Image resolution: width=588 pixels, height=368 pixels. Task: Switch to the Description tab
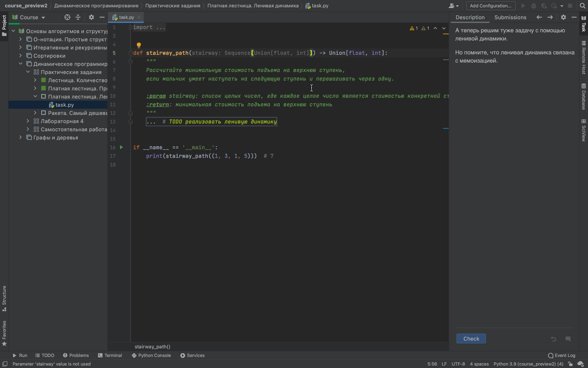[x=470, y=17]
